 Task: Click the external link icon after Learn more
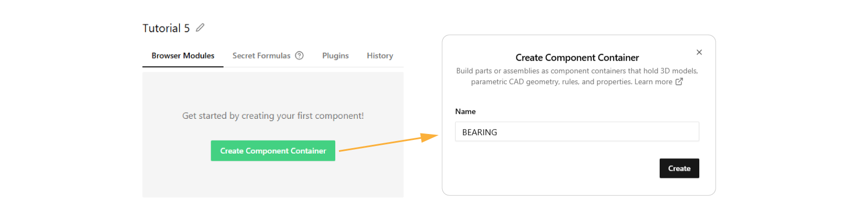[x=679, y=81]
